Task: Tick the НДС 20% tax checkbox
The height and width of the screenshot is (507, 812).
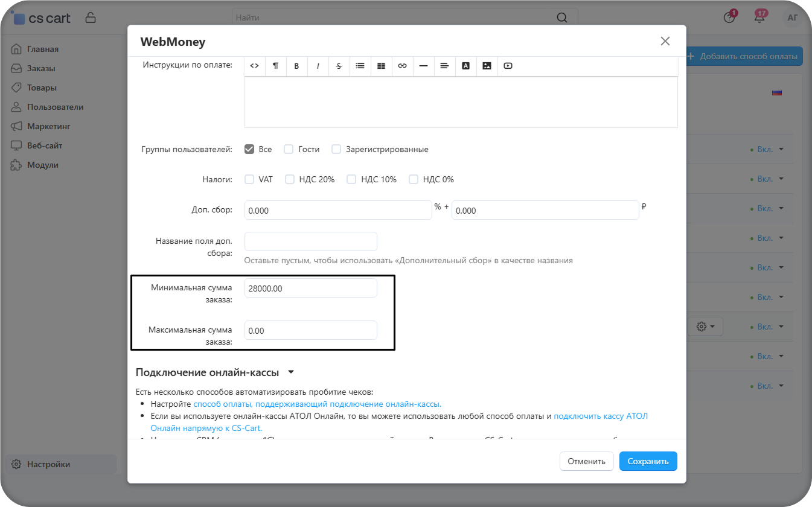Action: tap(290, 179)
